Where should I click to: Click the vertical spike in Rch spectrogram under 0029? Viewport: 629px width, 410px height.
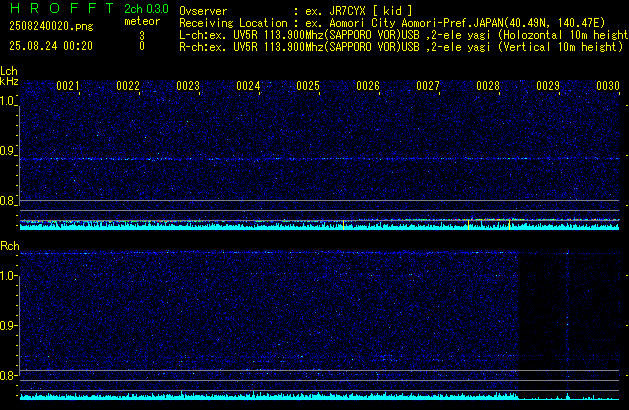pyautogui.click(x=568, y=325)
